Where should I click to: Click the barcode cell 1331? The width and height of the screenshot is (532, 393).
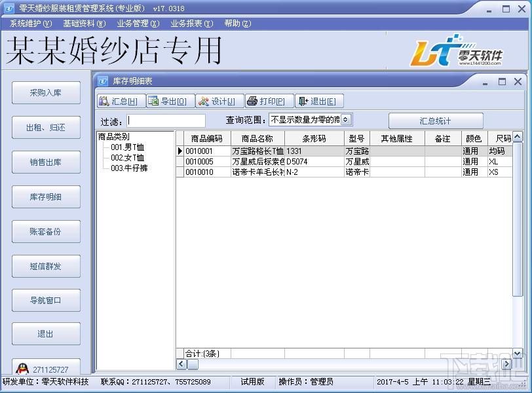point(314,151)
